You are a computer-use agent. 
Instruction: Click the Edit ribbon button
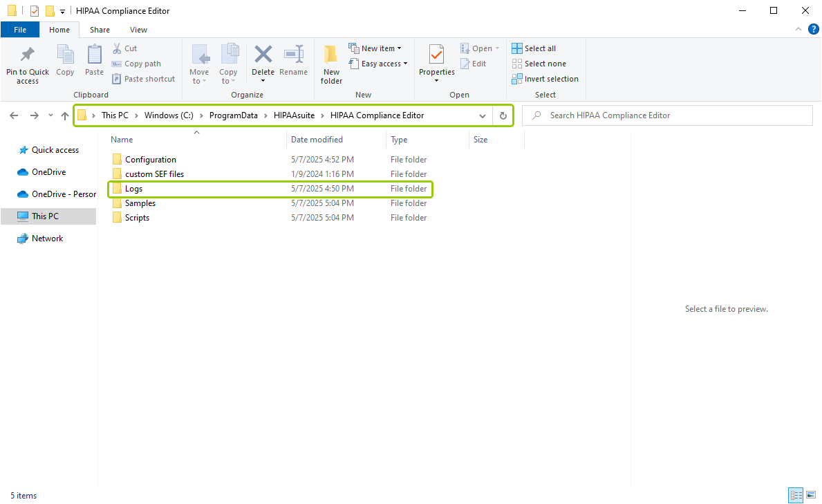[x=474, y=64]
